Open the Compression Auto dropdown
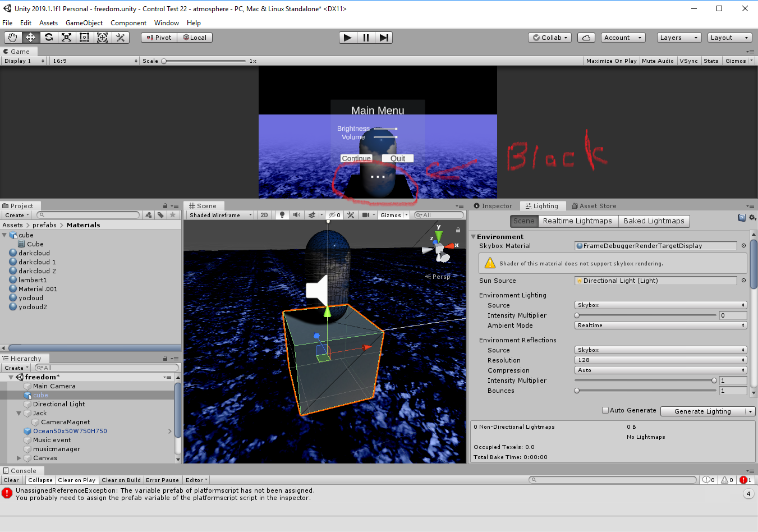758x532 pixels. 660,370
